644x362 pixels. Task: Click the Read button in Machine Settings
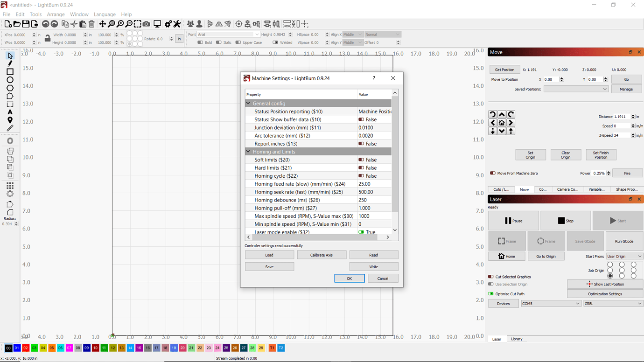point(374,255)
